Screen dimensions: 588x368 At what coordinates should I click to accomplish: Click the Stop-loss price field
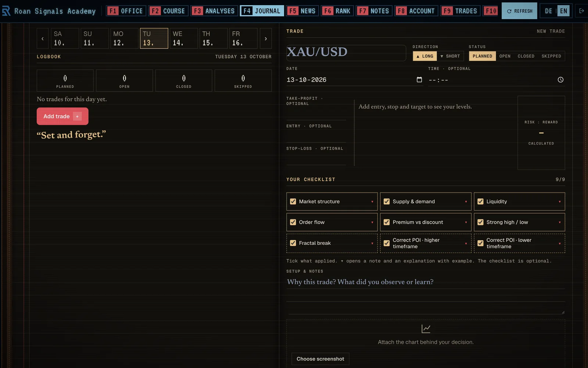point(316,159)
